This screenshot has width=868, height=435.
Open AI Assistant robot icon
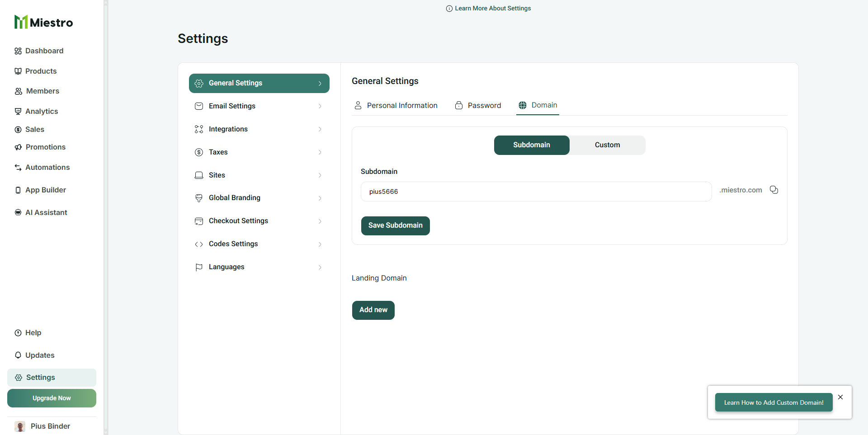[x=18, y=212]
